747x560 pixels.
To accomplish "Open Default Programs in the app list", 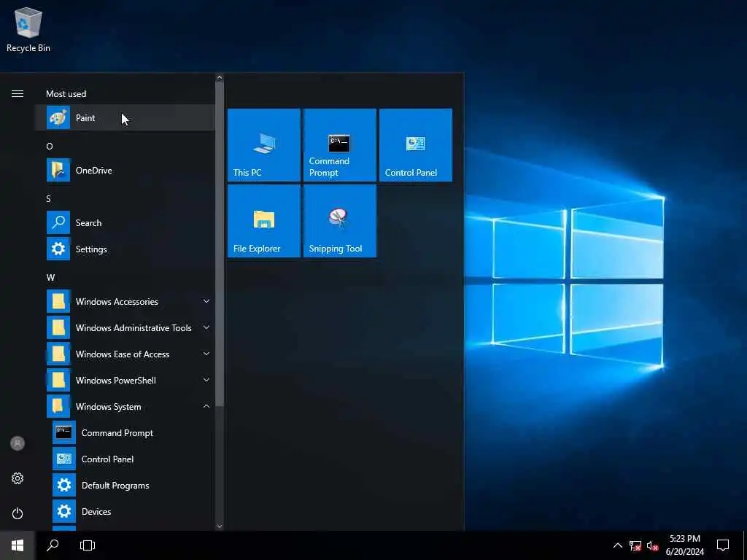I will 124,485.
